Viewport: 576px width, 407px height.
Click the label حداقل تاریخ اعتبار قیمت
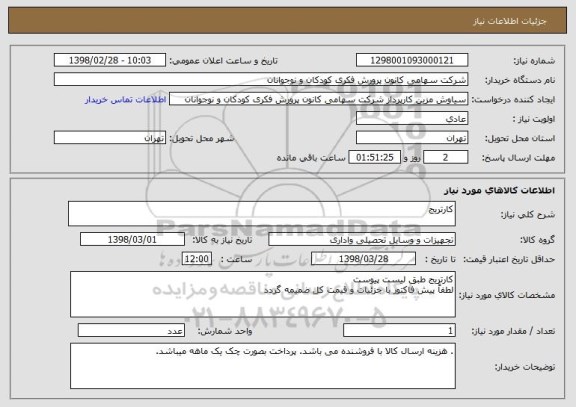pos(509,259)
